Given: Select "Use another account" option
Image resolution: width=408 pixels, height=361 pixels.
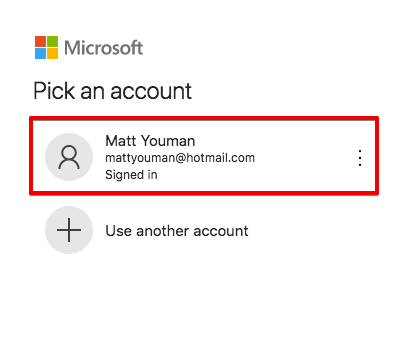Looking at the screenshot, I should [x=177, y=231].
